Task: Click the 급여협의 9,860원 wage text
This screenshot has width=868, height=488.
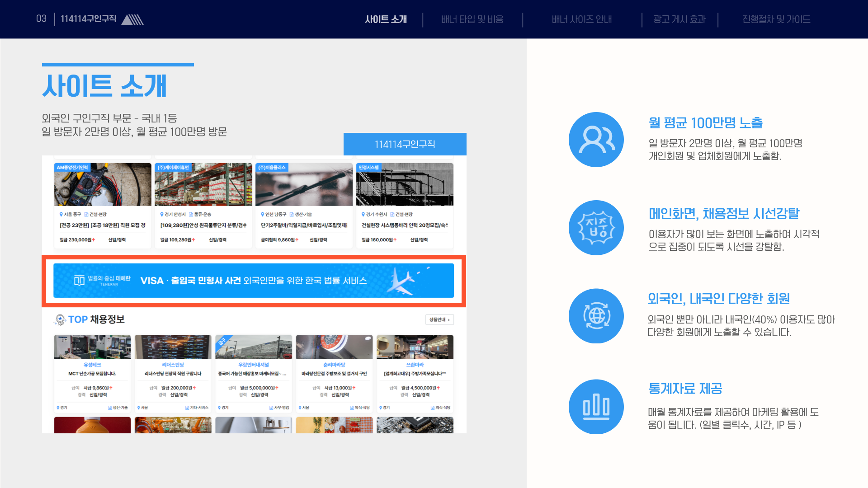Action: click(x=280, y=240)
